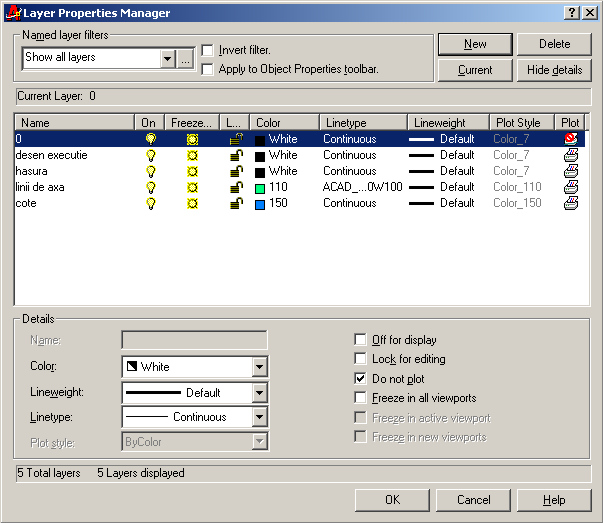The height and width of the screenshot is (523, 603).
Task: Toggle the cote layer lightbulb icon
Action: click(151, 203)
